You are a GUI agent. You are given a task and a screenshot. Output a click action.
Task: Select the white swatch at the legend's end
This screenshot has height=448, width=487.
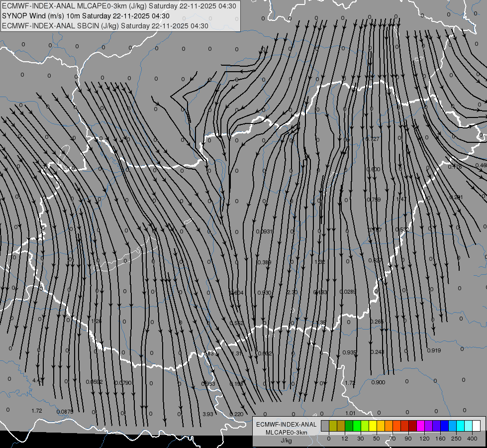476,426
